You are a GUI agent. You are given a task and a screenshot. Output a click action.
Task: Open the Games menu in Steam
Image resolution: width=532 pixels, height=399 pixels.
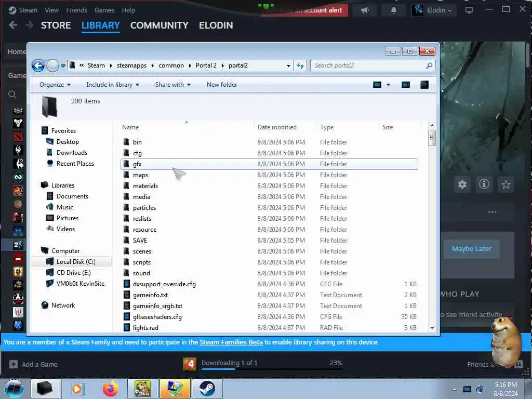104,10
